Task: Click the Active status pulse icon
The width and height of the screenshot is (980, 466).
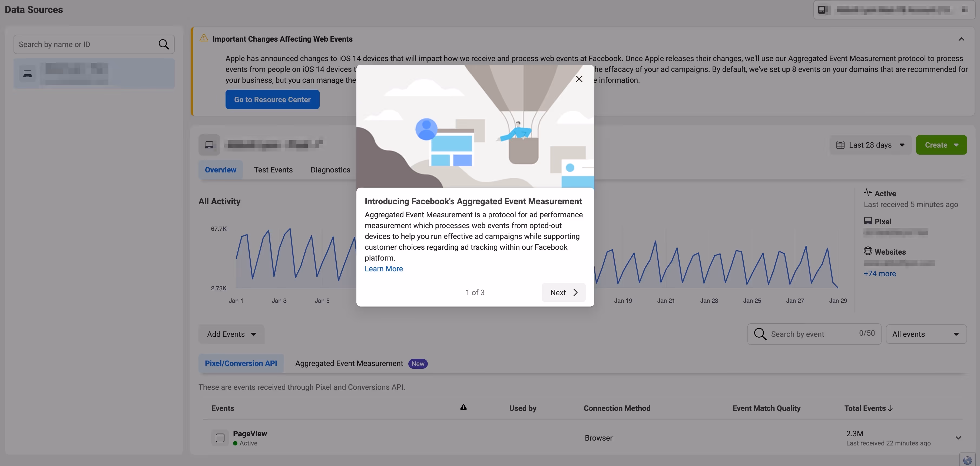Action: tap(868, 192)
